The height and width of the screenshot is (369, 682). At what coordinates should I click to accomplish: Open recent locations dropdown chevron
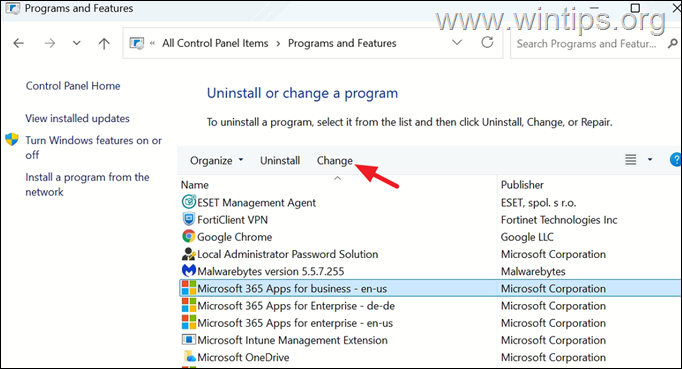point(77,43)
